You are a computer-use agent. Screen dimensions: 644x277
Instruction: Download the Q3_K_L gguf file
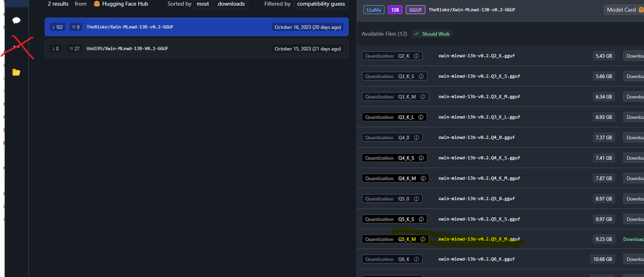coord(634,117)
